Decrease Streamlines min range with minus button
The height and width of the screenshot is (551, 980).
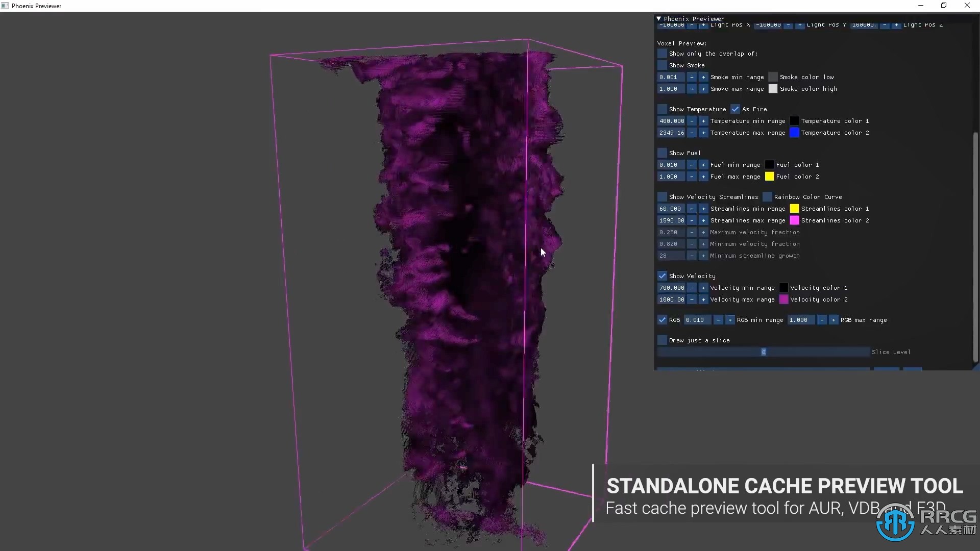692,209
